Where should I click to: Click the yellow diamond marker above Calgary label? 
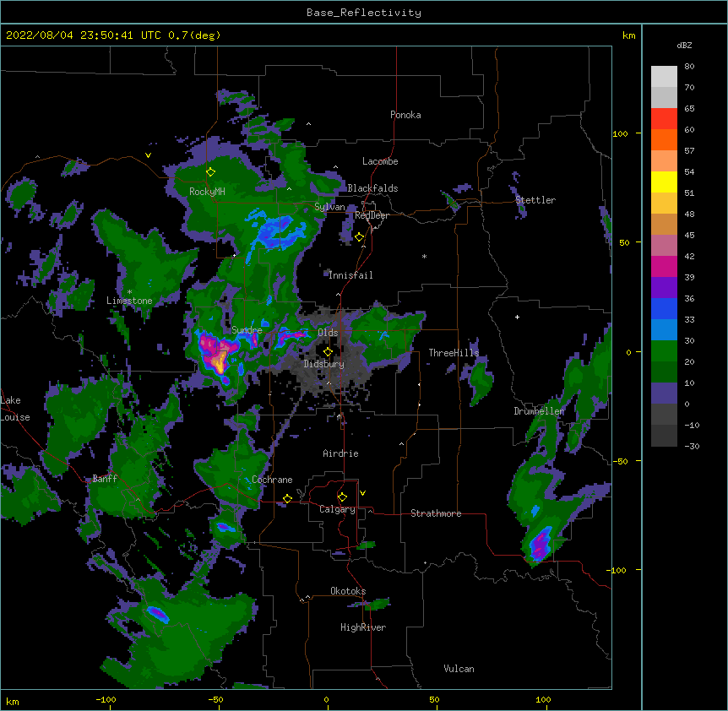[342, 497]
